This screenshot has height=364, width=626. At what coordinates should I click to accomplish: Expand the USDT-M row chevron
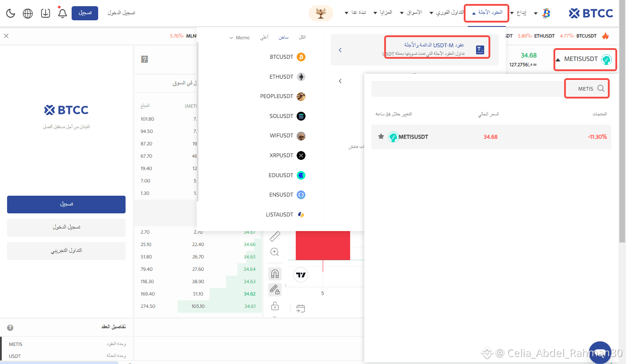pos(340,50)
